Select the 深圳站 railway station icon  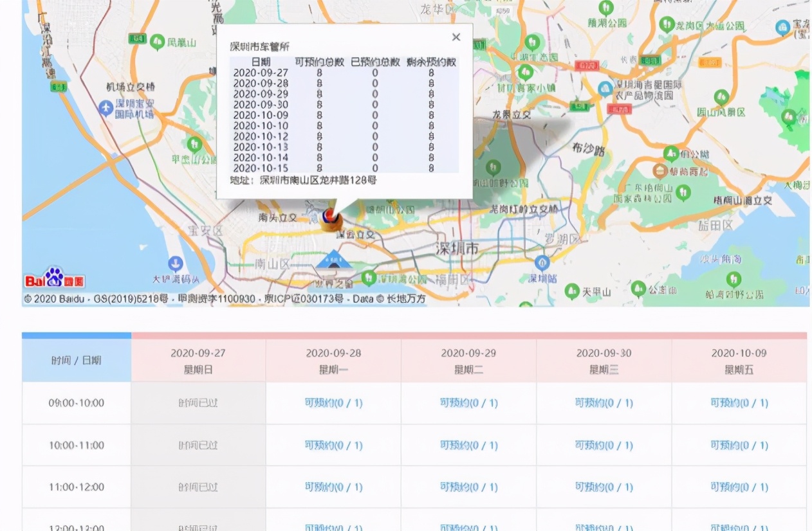[542, 262]
